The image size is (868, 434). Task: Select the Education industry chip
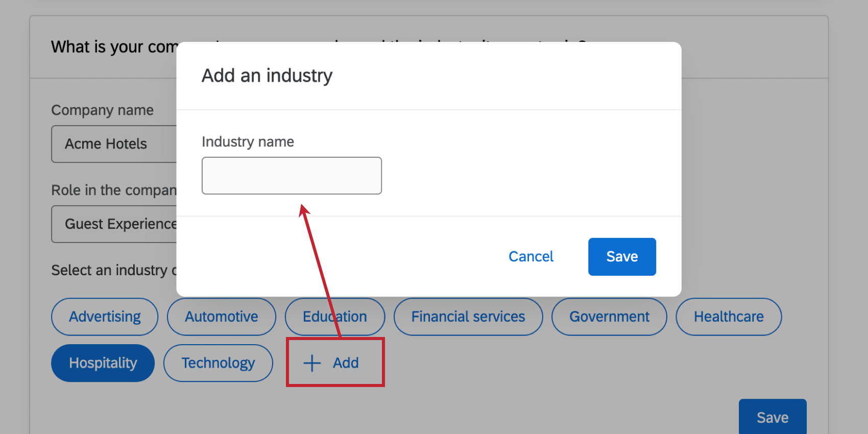pyautogui.click(x=334, y=317)
